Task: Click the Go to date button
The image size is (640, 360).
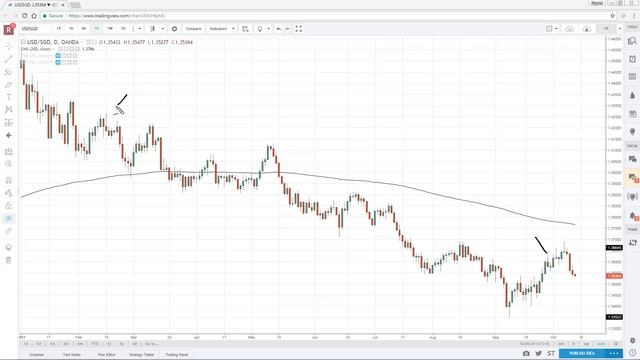Action: 151,344
